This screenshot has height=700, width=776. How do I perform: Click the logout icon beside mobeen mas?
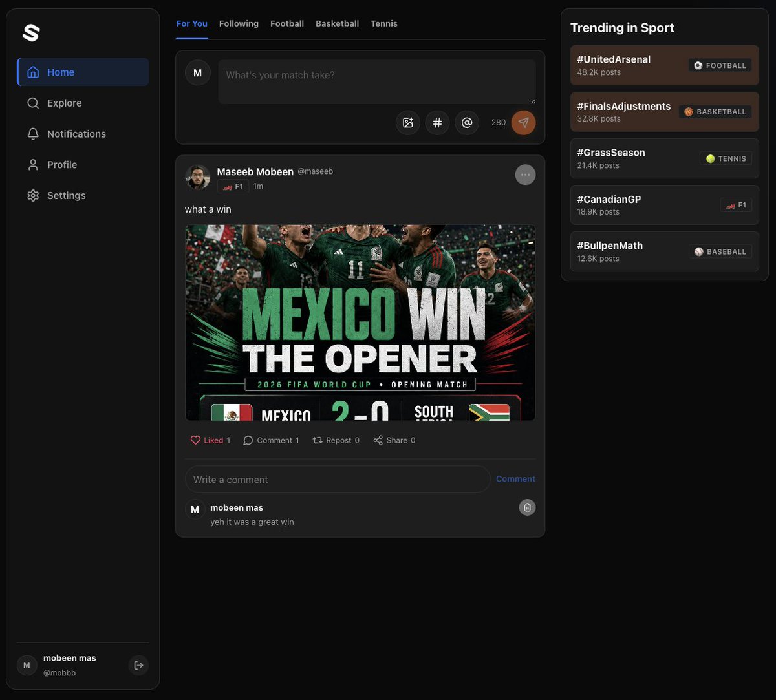(138, 665)
